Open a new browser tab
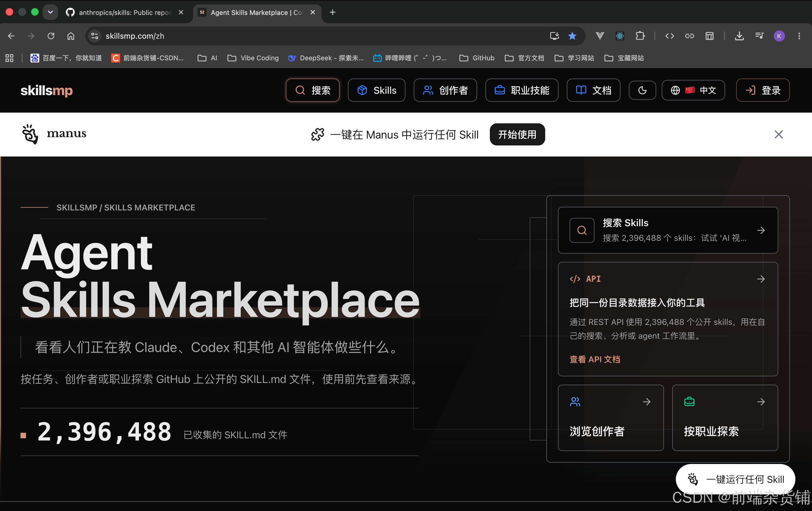The image size is (812, 511). point(332,12)
